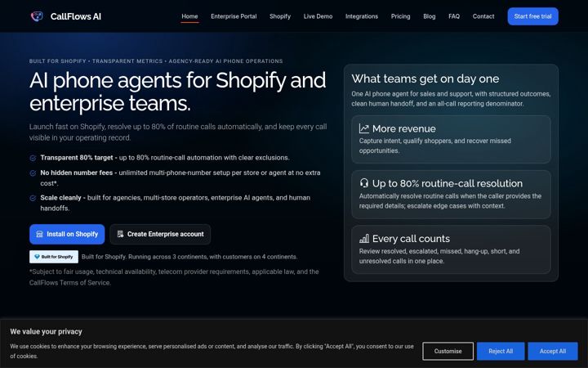Click the store icon in Install on Shopify
This screenshot has height=368, width=588.
point(39,235)
